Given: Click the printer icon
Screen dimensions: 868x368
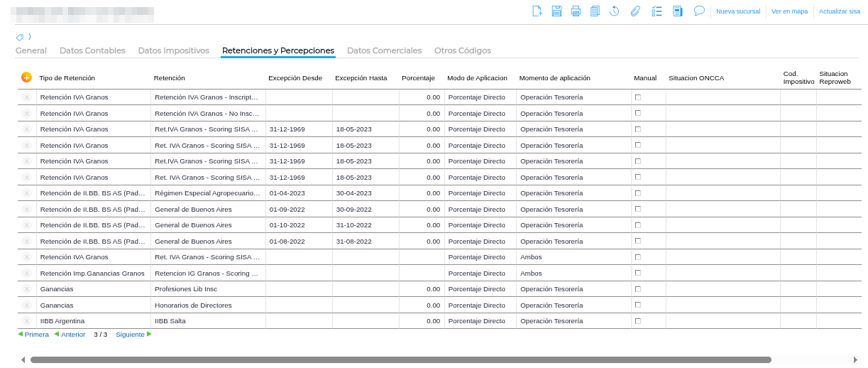Looking at the screenshot, I should coord(576,11).
